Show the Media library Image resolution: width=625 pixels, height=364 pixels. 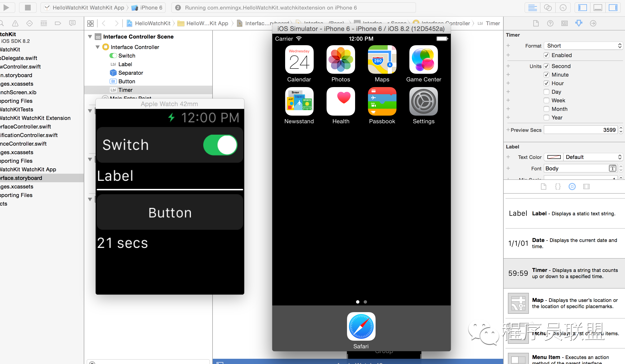586,187
